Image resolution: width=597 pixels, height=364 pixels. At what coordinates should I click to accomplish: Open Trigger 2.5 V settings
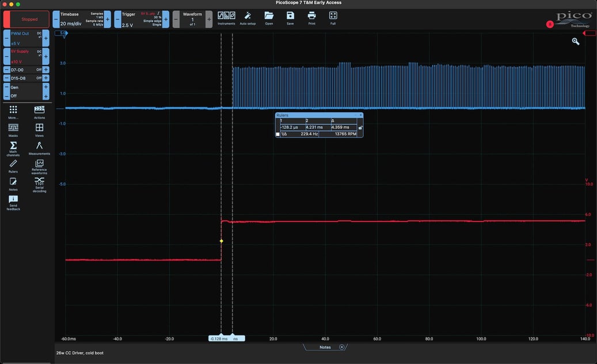[x=142, y=19]
